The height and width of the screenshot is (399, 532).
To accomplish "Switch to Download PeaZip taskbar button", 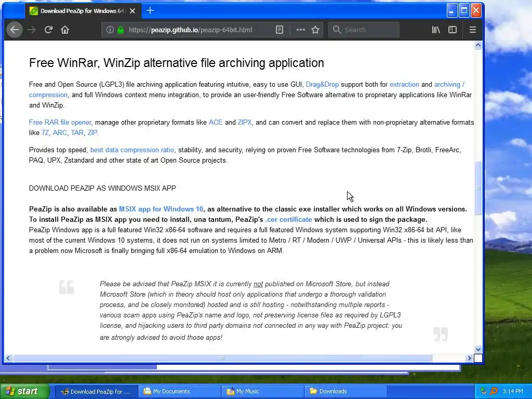I will [x=96, y=392].
